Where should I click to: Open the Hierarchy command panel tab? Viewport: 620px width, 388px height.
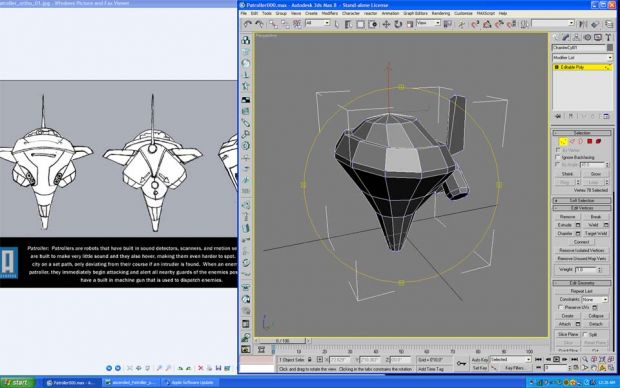pos(577,38)
